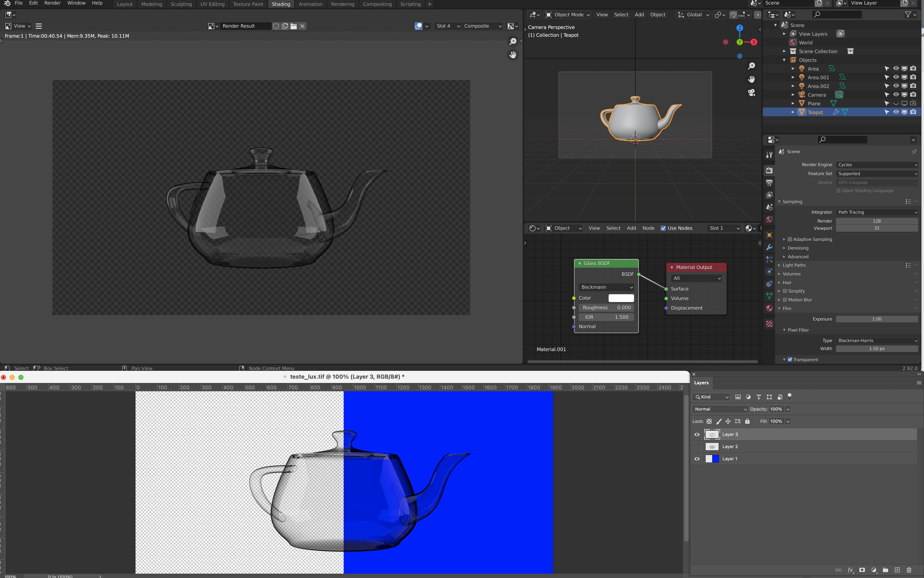Hide the Teapot object in viewport
The image size is (924, 578).
tap(896, 112)
